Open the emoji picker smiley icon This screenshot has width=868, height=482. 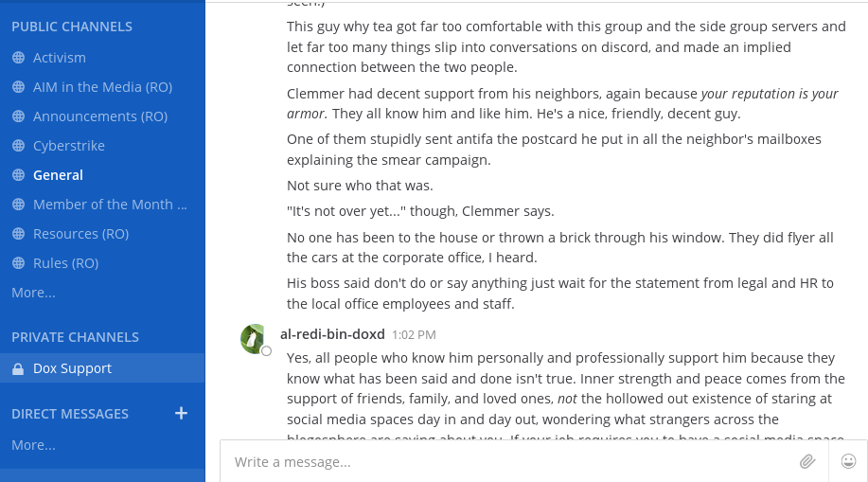tap(848, 461)
